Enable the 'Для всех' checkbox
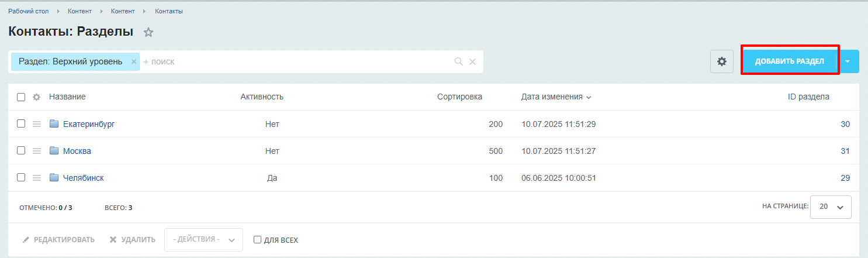868x258 pixels. click(x=257, y=240)
